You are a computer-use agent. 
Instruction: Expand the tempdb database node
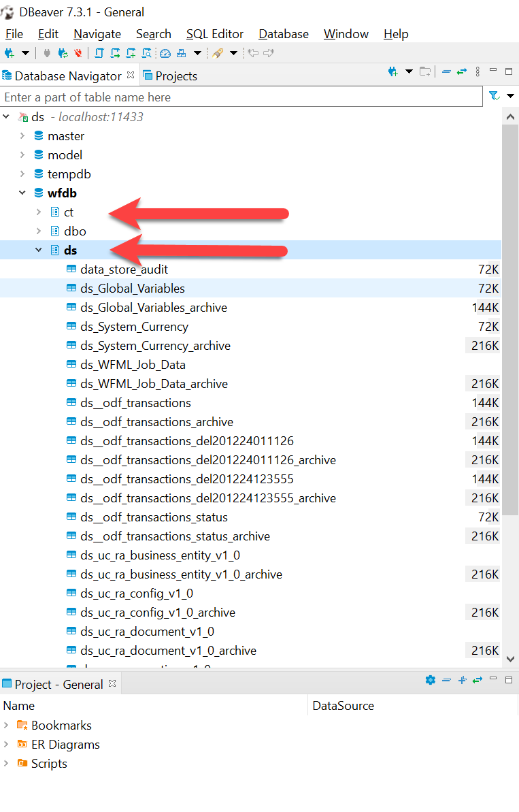coord(22,174)
